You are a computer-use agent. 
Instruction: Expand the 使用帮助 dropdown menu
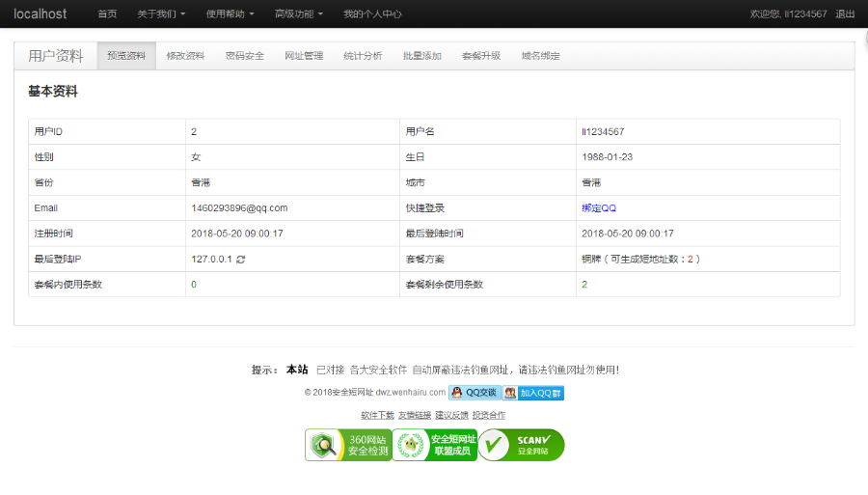(230, 14)
